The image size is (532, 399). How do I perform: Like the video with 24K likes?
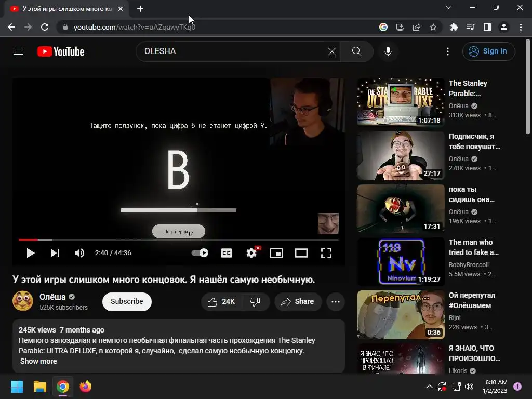[x=221, y=302]
